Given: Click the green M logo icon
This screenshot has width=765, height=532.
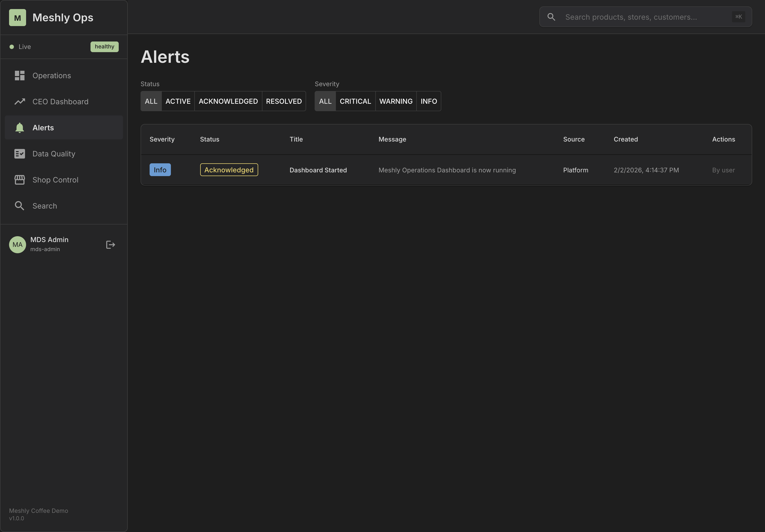Looking at the screenshot, I should coord(17,18).
